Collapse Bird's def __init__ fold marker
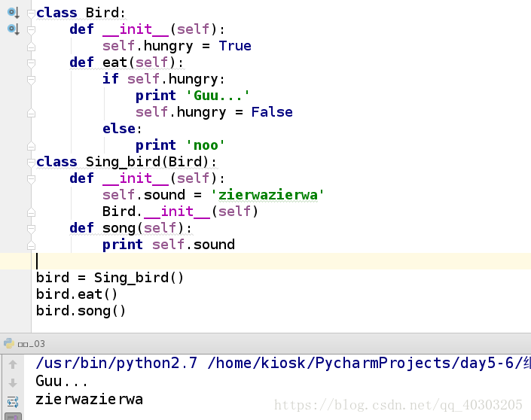This screenshot has height=420, width=531. click(31, 30)
